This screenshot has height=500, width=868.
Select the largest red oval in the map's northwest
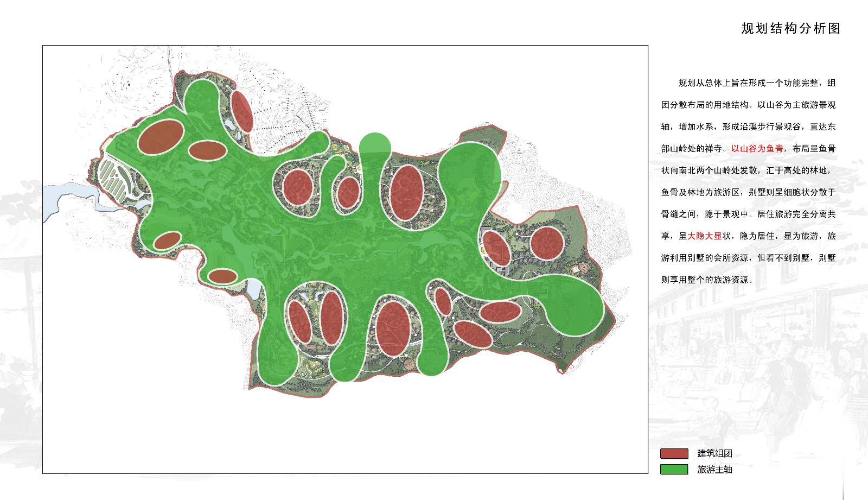(161, 136)
